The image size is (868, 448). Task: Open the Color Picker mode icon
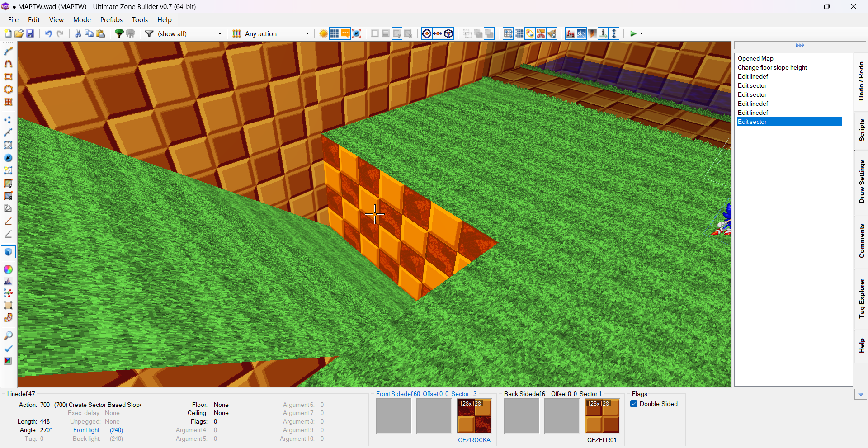8,269
